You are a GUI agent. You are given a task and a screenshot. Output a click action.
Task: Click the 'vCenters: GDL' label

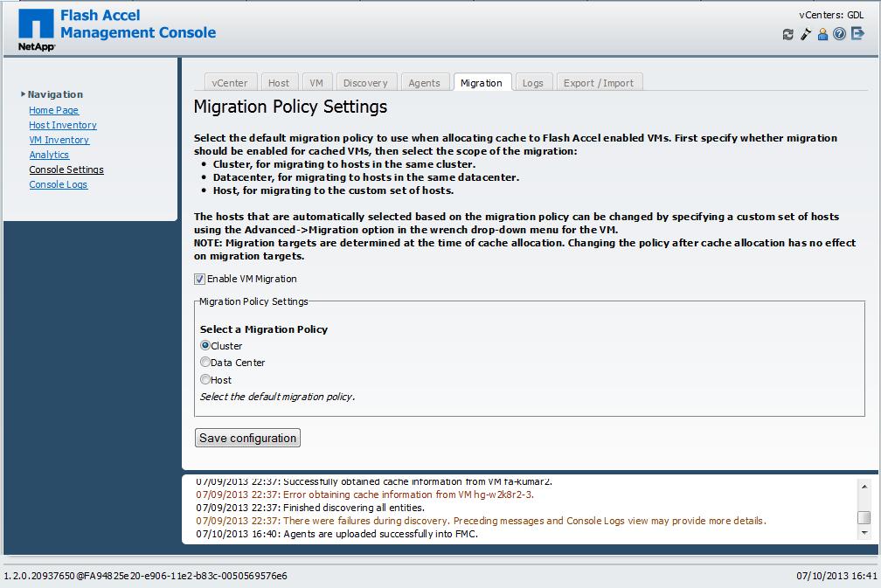click(831, 15)
